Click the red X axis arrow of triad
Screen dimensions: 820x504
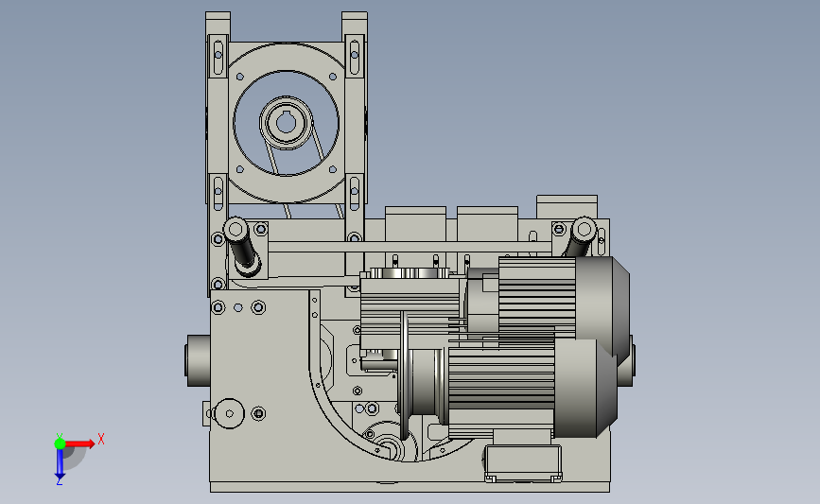79,443
